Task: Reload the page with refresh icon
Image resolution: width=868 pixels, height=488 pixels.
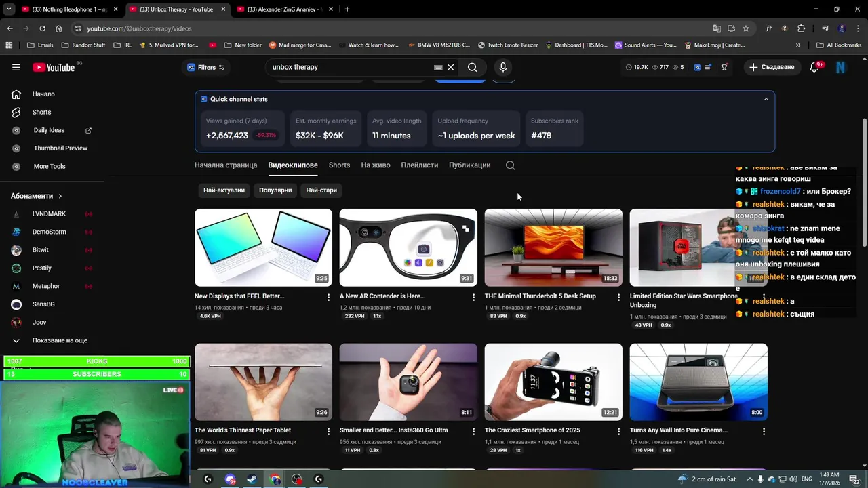Action: 42,28
